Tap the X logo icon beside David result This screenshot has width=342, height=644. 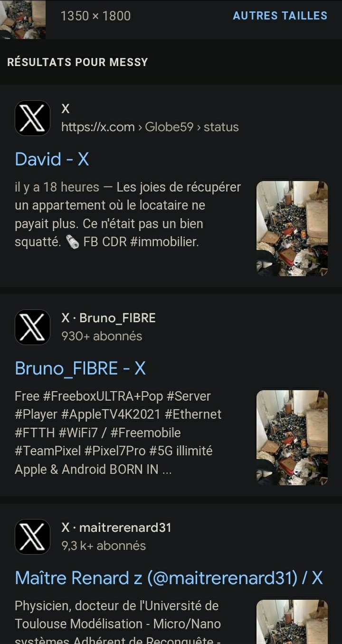tap(32, 118)
